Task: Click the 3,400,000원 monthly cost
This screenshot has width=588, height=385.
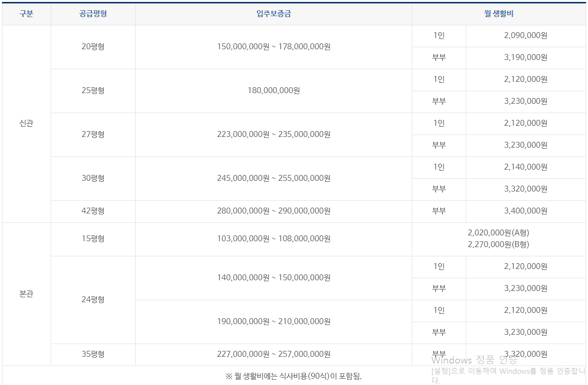Action: point(526,211)
